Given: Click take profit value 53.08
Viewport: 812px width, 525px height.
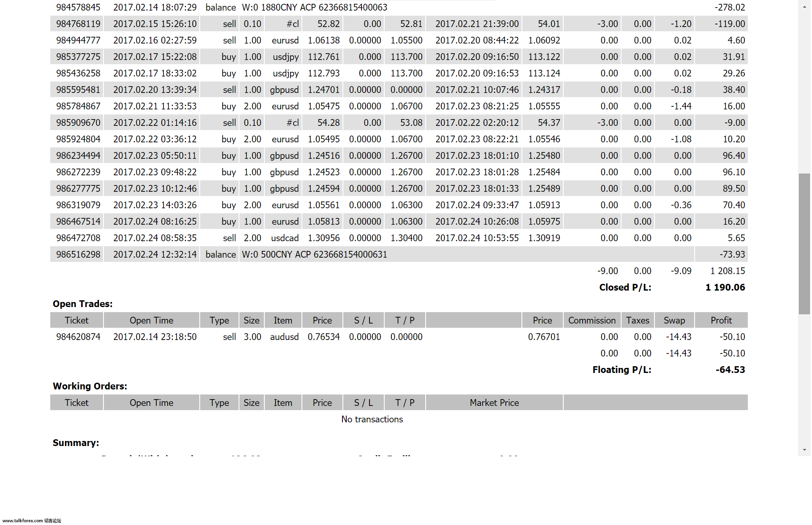Looking at the screenshot, I should [411, 123].
